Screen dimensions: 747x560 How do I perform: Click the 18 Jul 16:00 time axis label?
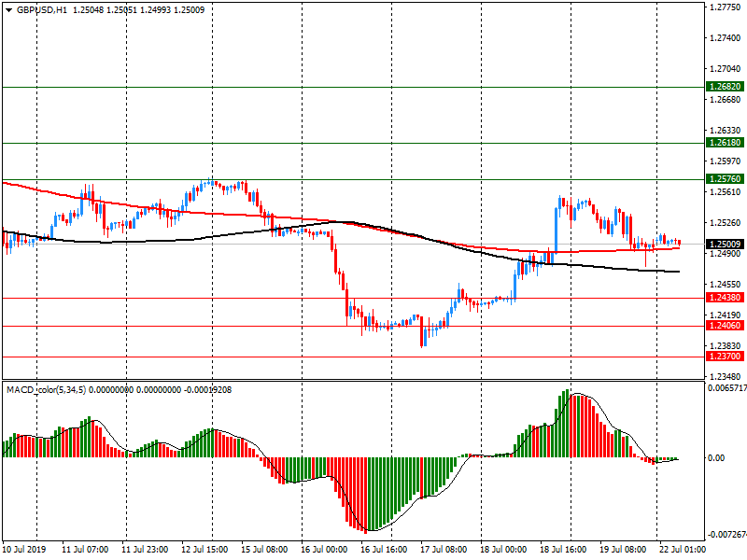click(563, 550)
